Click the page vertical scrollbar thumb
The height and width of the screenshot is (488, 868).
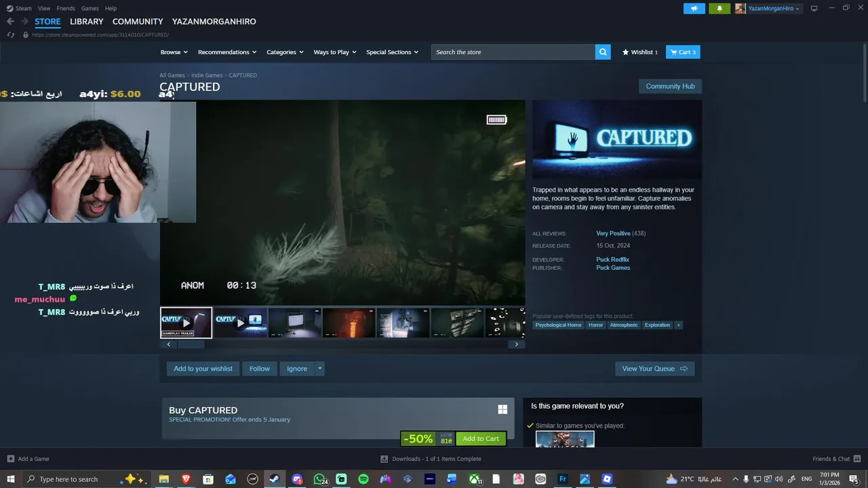pos(865,73)
